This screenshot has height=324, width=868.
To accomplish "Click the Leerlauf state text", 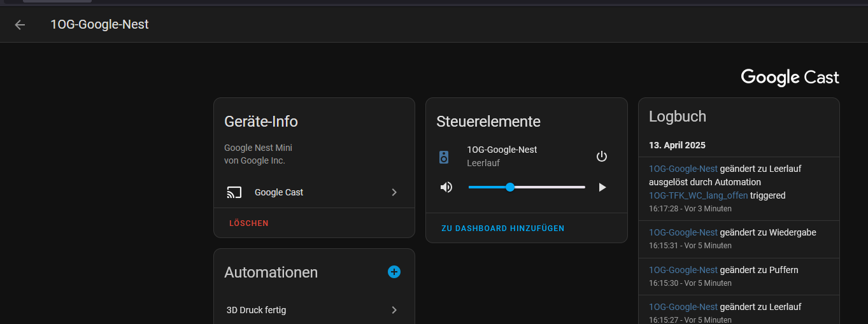I will point(483,163).
